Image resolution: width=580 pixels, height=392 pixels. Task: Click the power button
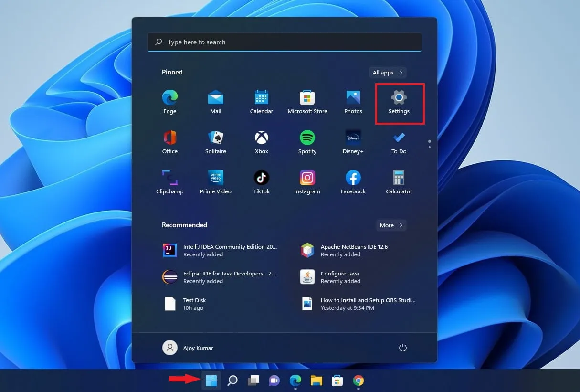click(x=402, y=348)
